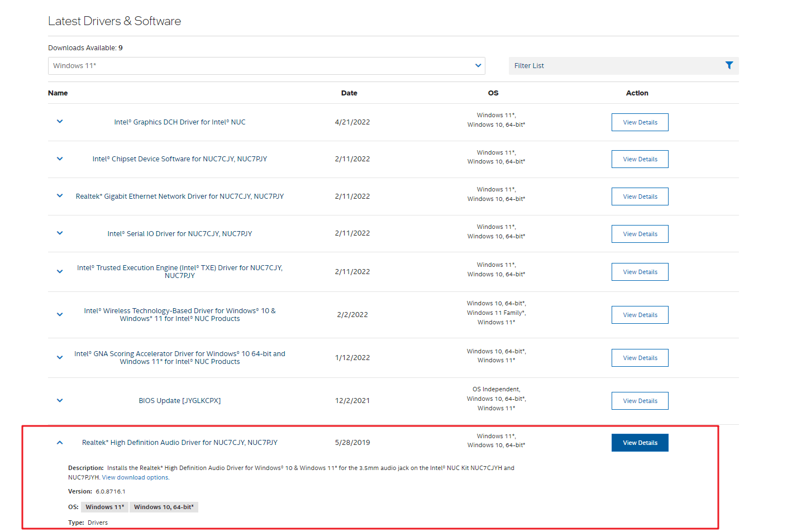The width and height of the screenshot is (787, 532).
Task: Click Intel Graphics DCH Driver for Intel NUC name
Action: 180,122
